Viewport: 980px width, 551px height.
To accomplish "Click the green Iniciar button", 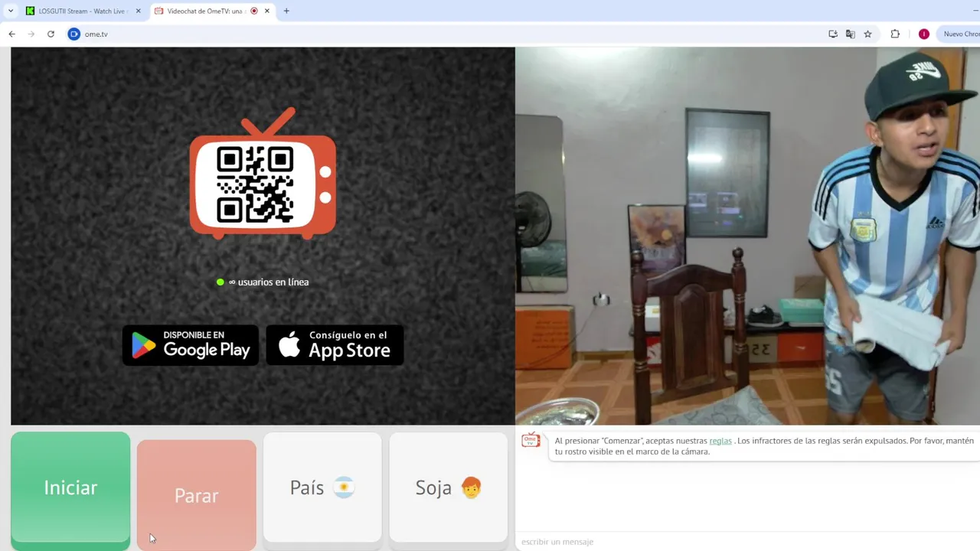I will (x=70, y=487).
